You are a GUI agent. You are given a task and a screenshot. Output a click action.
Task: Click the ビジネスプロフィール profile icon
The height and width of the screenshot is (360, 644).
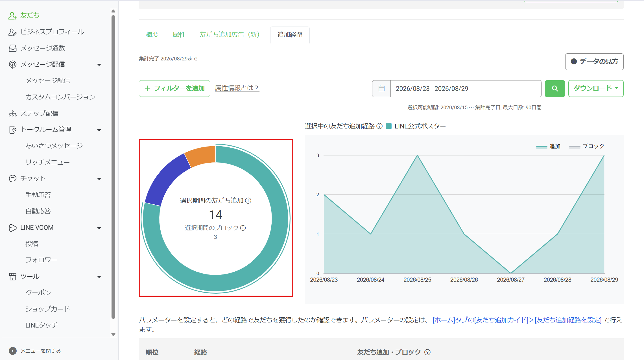pos(12,32)
